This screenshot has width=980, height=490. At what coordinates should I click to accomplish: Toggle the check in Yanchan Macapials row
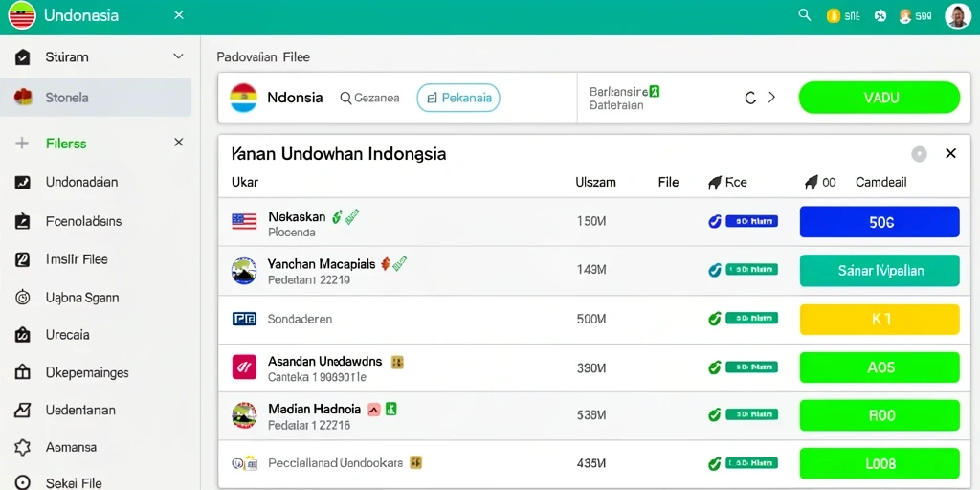(x=714, y=270)
